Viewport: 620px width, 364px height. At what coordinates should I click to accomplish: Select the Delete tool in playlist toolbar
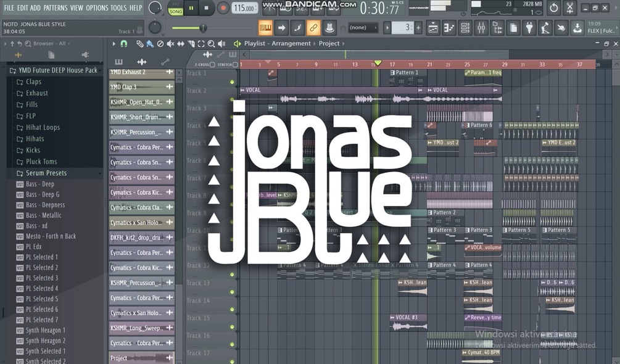coord(160,43)
